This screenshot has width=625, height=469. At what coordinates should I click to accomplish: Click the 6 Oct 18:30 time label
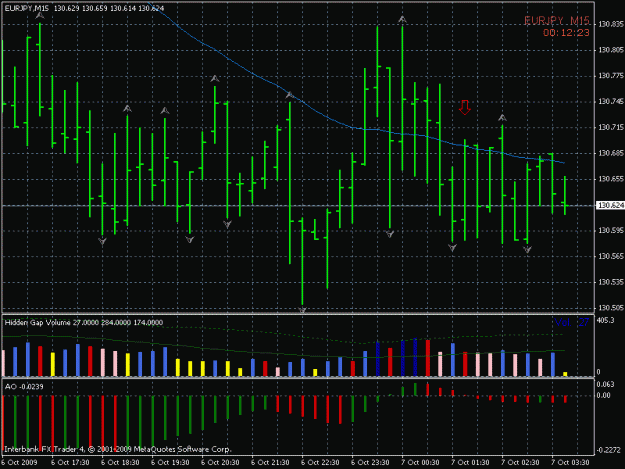[120, 463]
